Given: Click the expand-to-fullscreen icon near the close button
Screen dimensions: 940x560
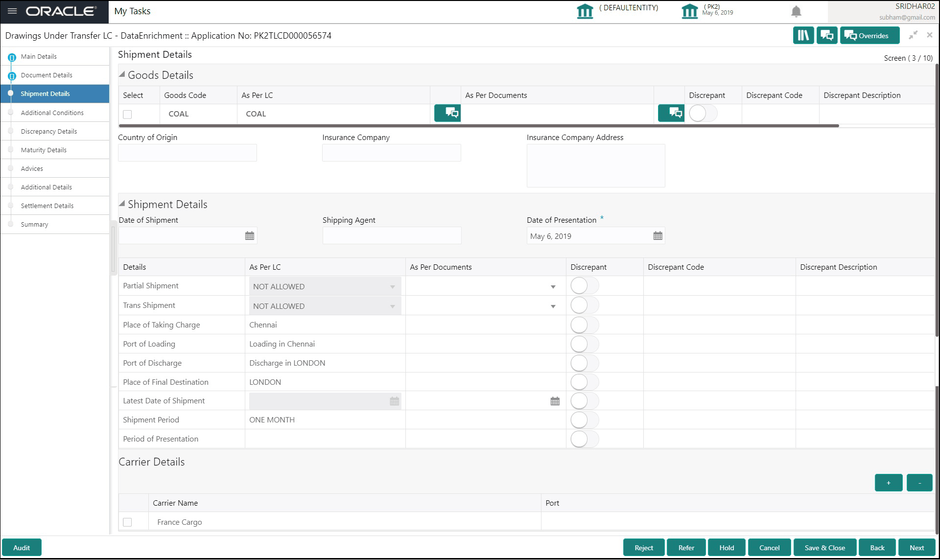Looking at the screenshot, I should [913, 35].
